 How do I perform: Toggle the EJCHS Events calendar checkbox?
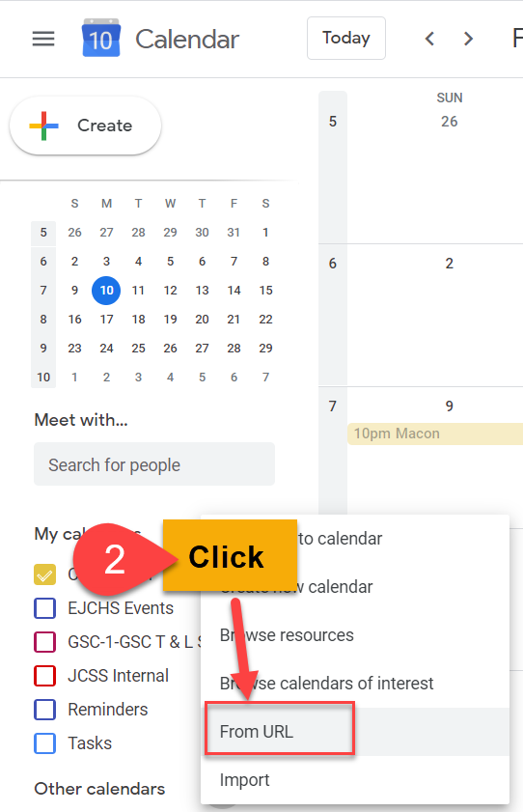tap(45, 608)
